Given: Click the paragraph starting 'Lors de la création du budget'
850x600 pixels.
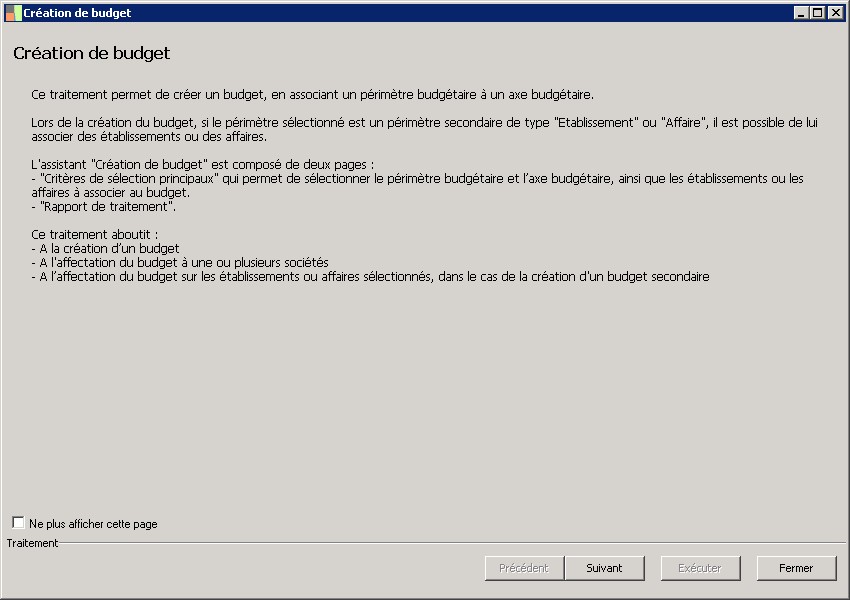Looking at the screenshot, I should tap(425, 129).
